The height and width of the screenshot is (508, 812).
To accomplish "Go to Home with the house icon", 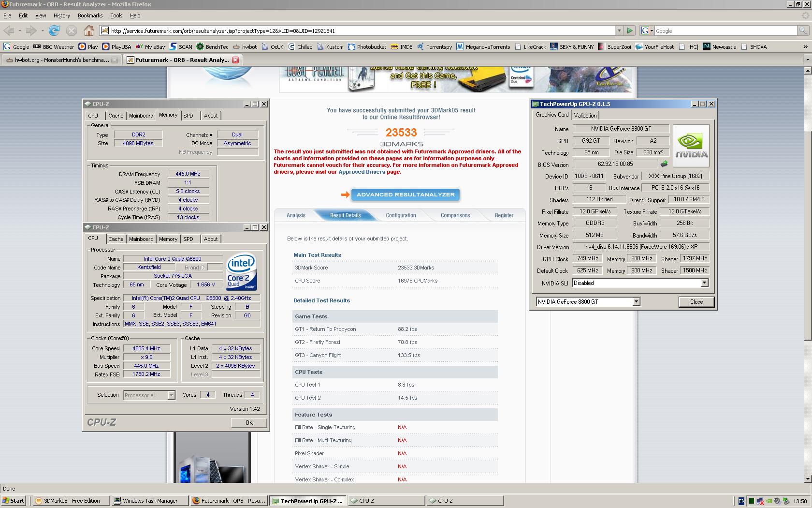I will pyautogui.click(x=89, y=31).
